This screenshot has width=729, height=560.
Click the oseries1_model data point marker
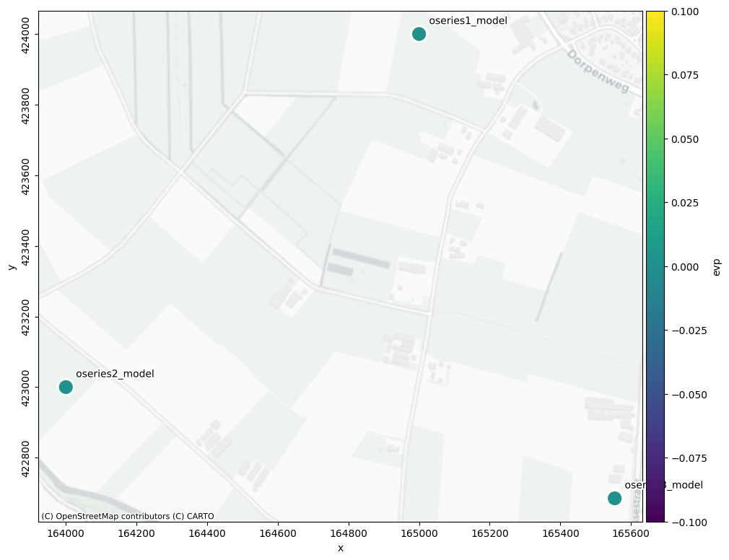[419, 34]
